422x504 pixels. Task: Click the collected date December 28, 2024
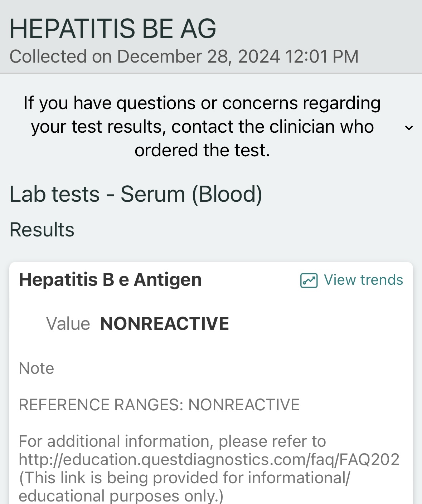[199, 57]
